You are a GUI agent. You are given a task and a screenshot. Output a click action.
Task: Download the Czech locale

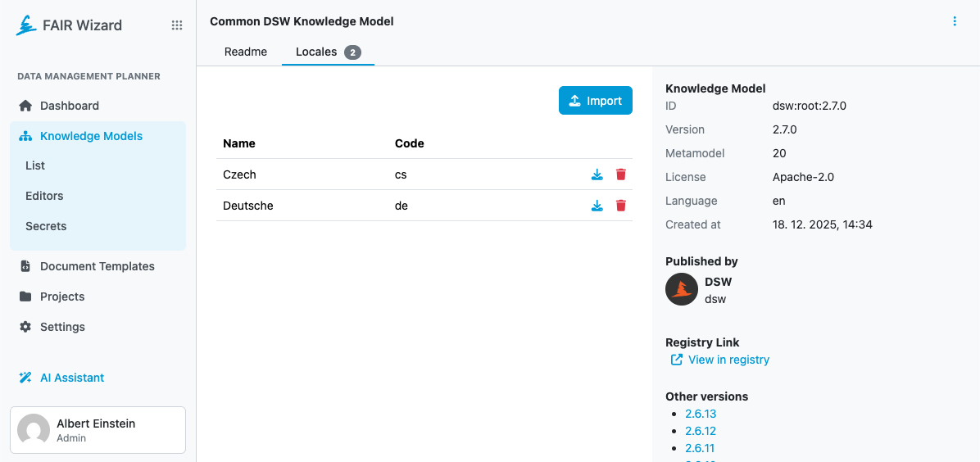(597, 174)
